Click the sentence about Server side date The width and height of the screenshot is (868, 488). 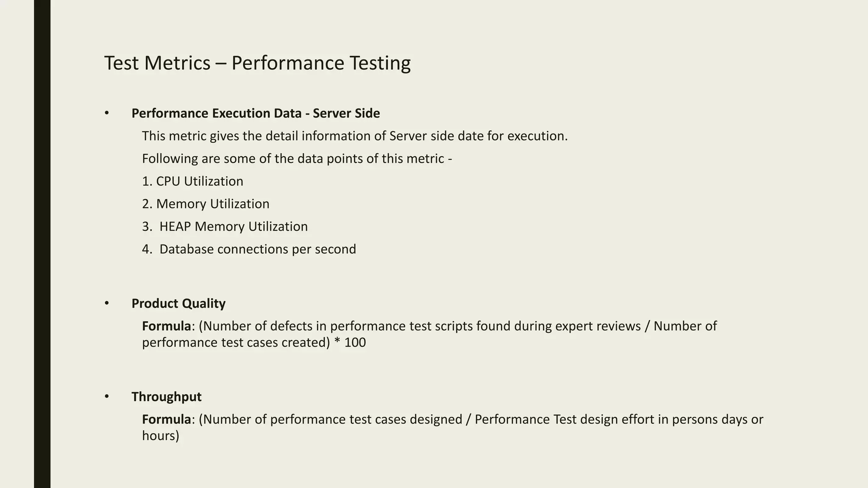pyautogui.click(x=355, y=136)
